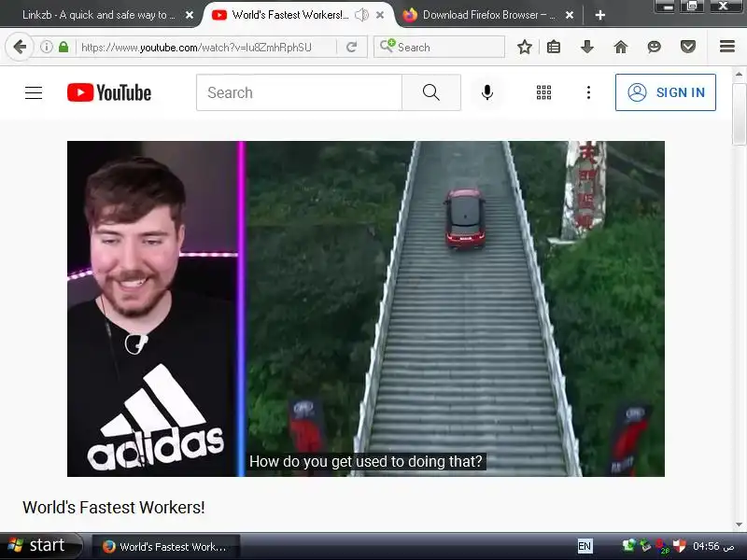Open site information icon in address bar
The width and height of the screenshot is (747, 560).
[46, 47]
